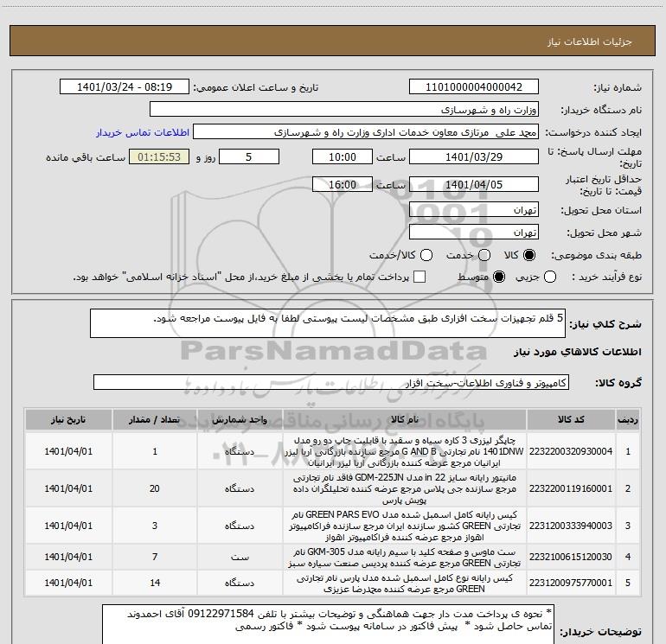This screenshot has width=666, height=644.
Task: Select the 'کالا' radio button
Action: pos(528,255)
